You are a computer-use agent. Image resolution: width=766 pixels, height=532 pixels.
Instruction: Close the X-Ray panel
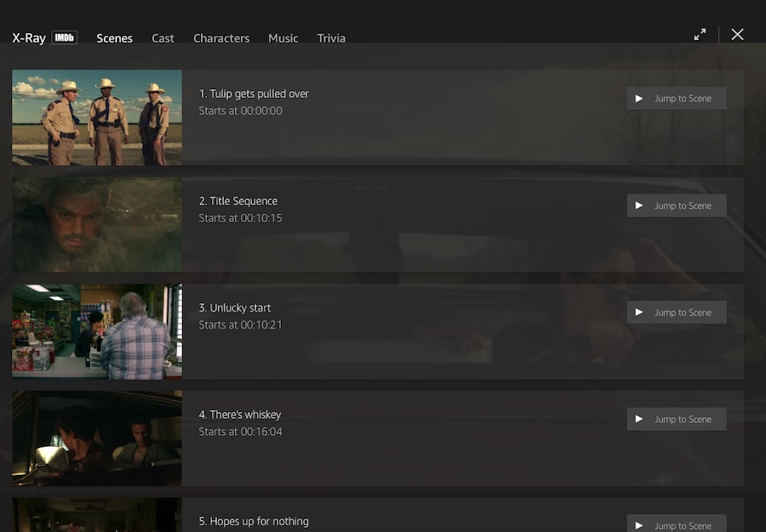pyautogui.click(x=737, y=34)
